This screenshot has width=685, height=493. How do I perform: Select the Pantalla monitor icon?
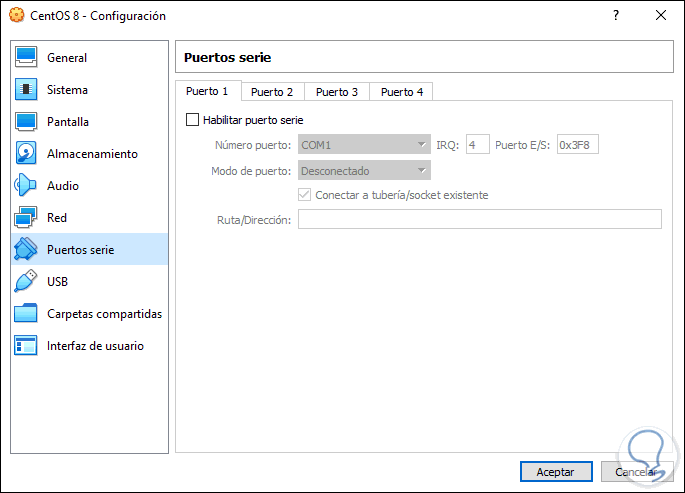[27, 122]
